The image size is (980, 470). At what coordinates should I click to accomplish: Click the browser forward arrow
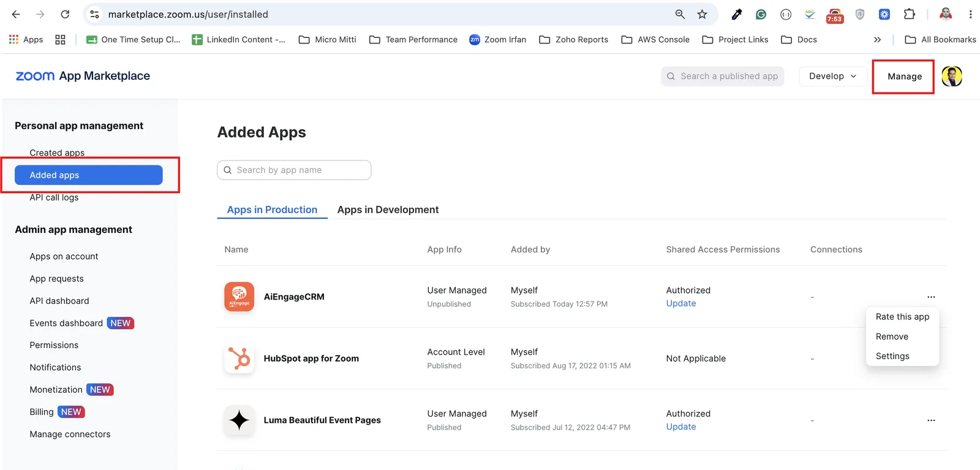point(40,14)
